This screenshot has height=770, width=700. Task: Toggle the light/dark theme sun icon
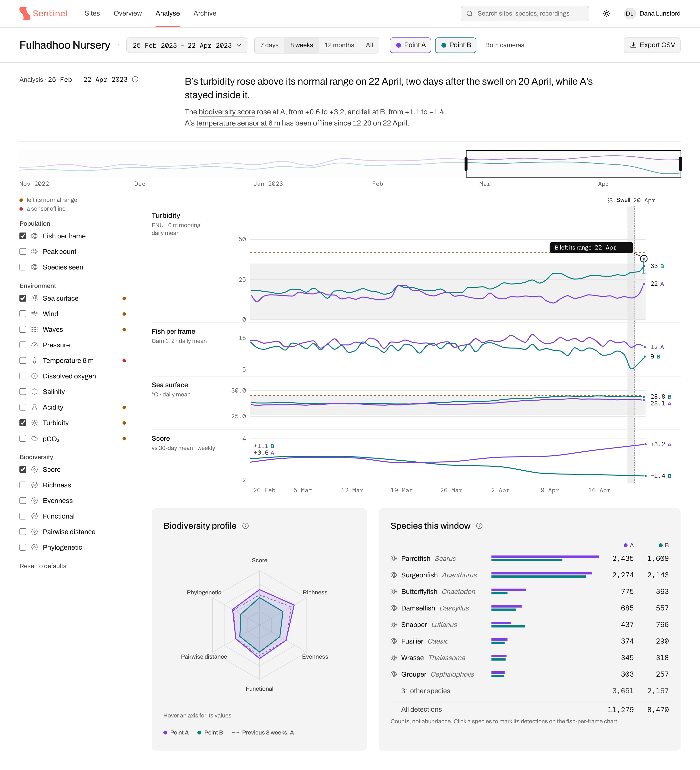click(x=606, y=13)
